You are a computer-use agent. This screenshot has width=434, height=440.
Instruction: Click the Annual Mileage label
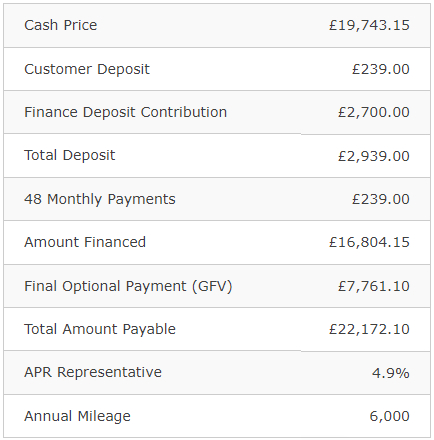(x=77, y=416)
